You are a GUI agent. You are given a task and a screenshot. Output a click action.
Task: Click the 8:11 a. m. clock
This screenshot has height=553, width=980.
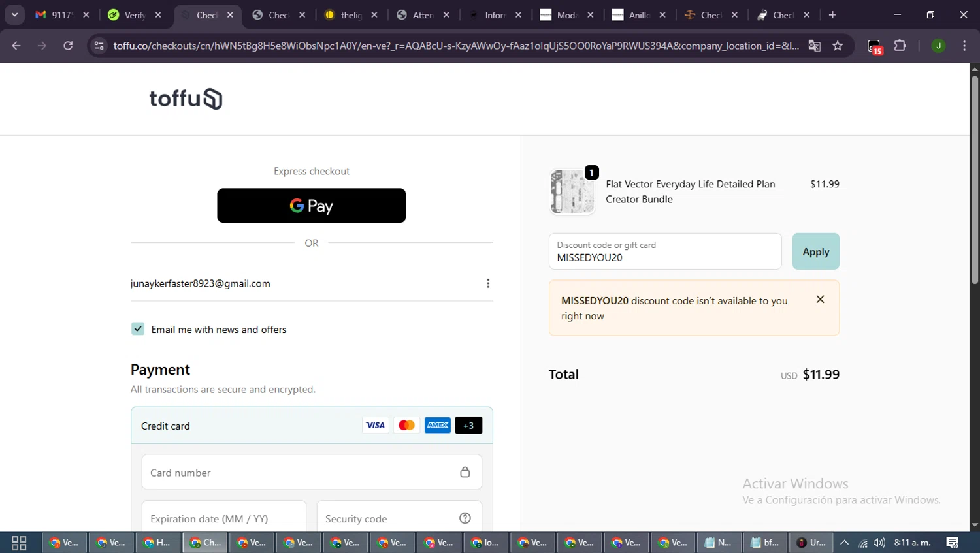click(x=913, y=543)
